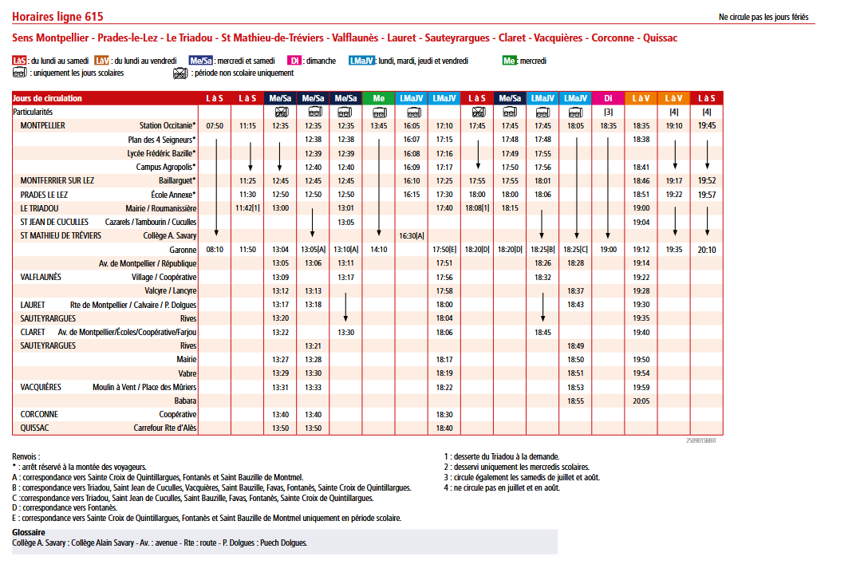Click the 07:50 Station Occitanie departure time
The height and width of the screenshot is (588, 868).
[215, 126]
